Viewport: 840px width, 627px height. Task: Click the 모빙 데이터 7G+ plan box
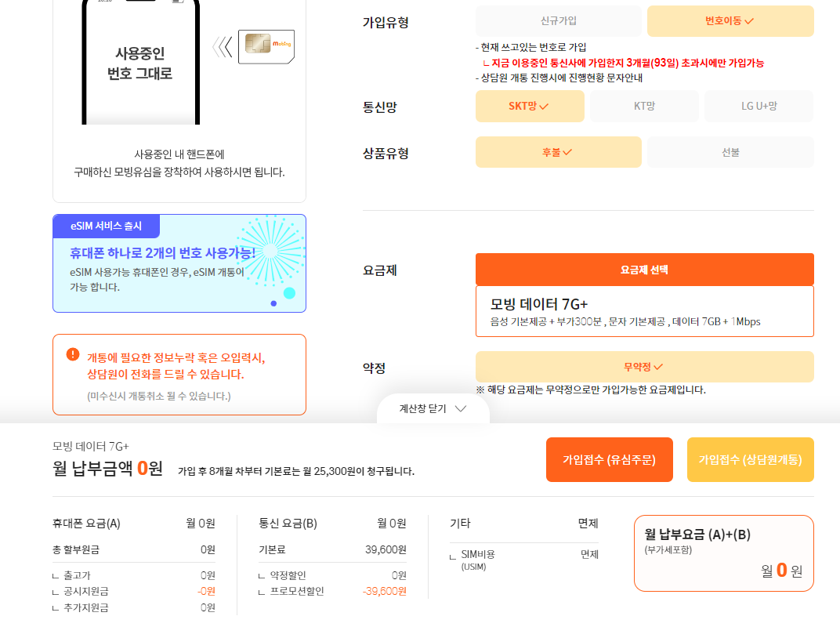644,311
